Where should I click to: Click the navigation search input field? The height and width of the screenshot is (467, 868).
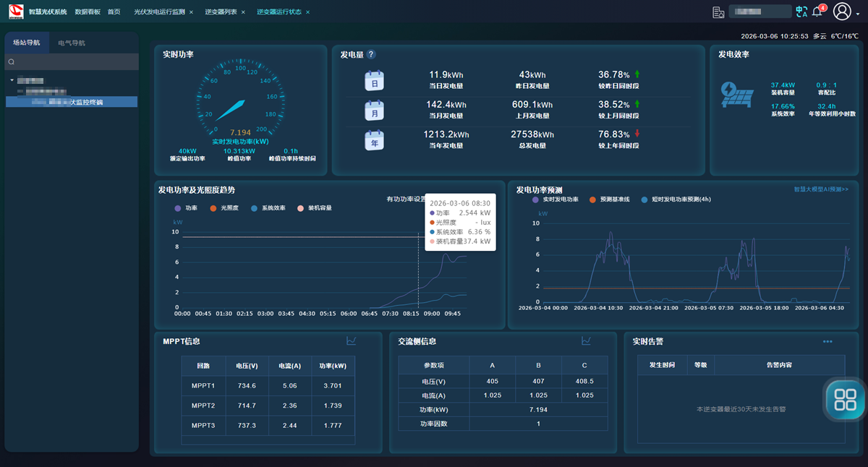72,62
